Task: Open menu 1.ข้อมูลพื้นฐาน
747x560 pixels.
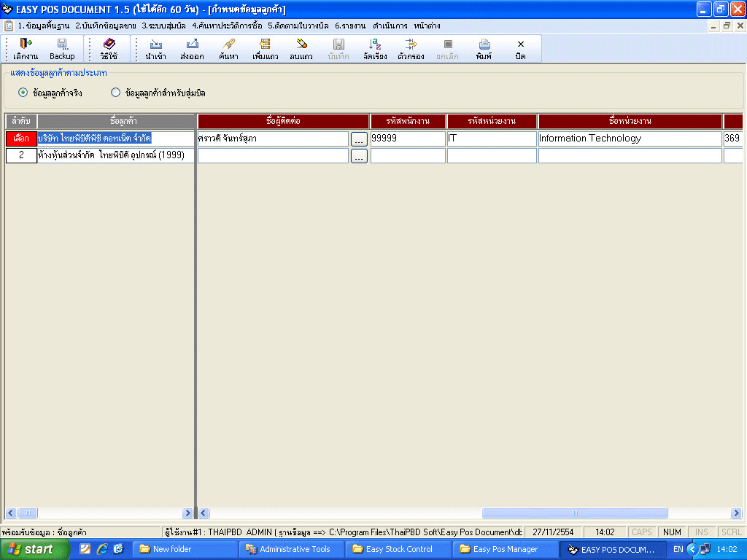Action: tap(43, 26)
